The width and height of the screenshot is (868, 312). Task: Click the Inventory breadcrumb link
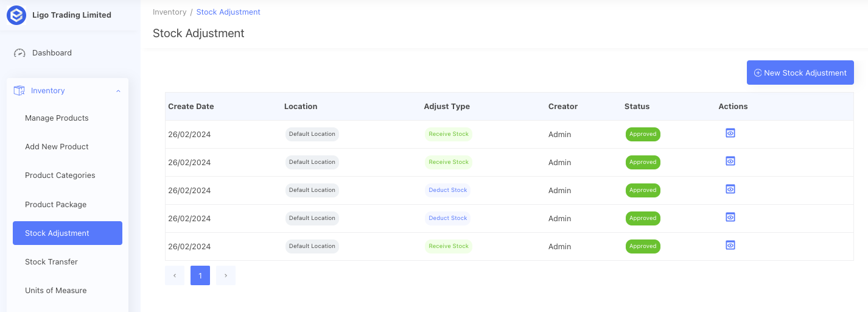tap(169, 12)
